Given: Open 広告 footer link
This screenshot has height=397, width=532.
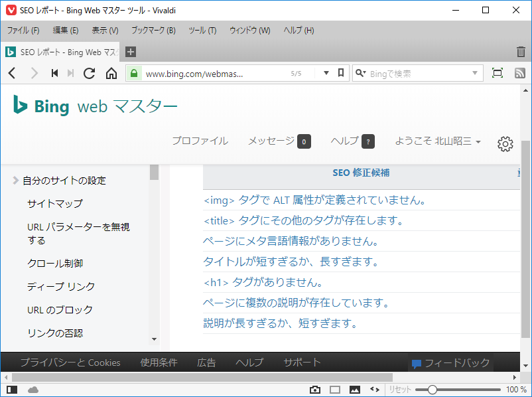Looking at the screenshot, I should (x=206, y=362).
